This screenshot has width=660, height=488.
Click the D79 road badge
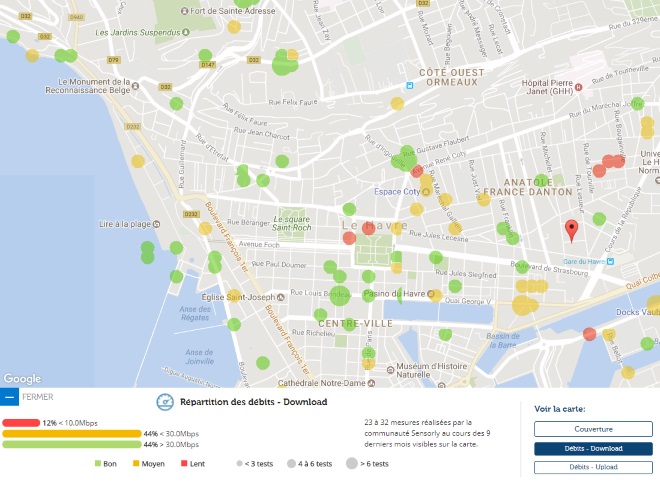point(114,60)
